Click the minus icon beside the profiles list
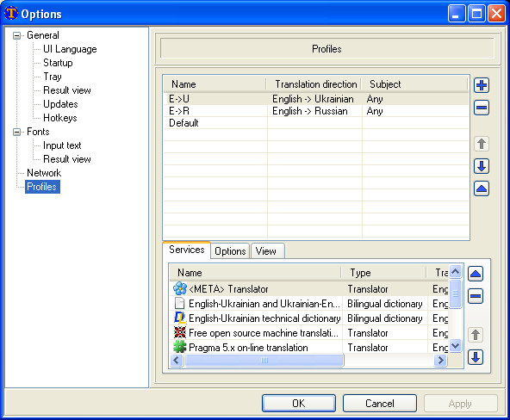510x420 pixels. tap(482, 108)
